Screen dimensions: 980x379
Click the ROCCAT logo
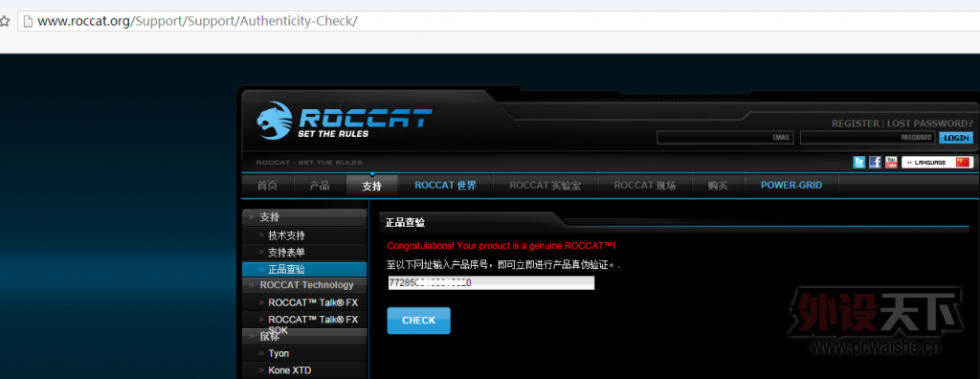tap(344, 121)
